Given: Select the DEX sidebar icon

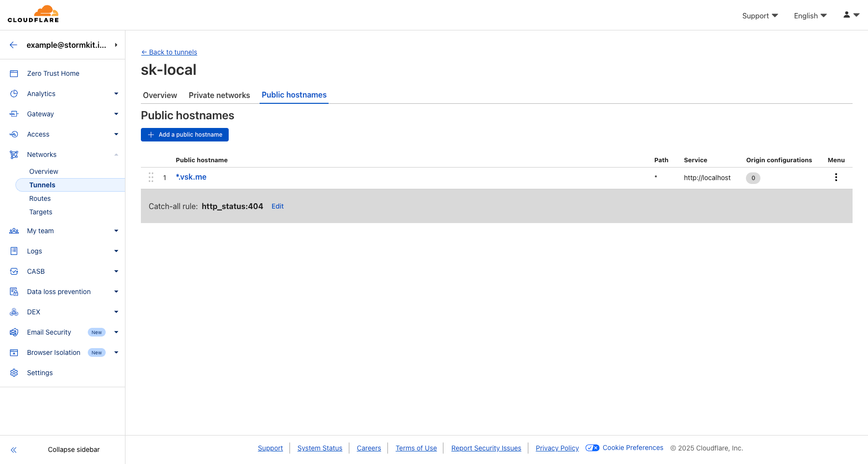Looking at the screenshot, I should (x=14, y=311).
